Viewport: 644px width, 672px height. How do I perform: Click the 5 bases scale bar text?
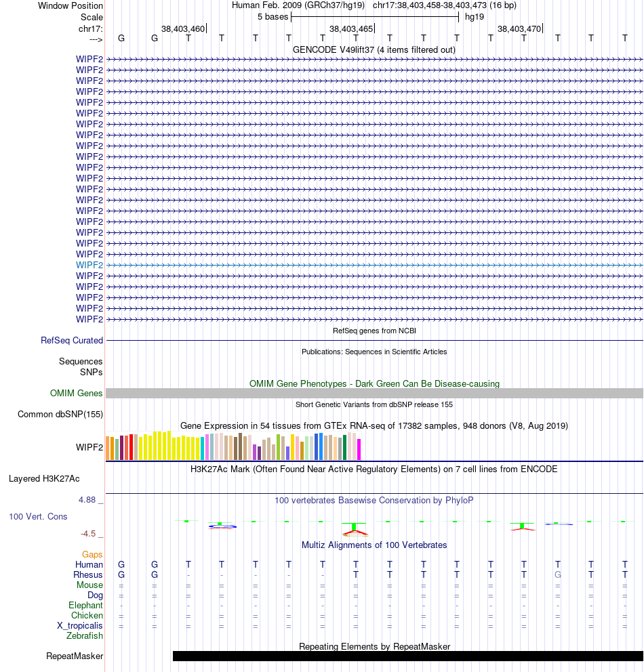click(273, 17)
